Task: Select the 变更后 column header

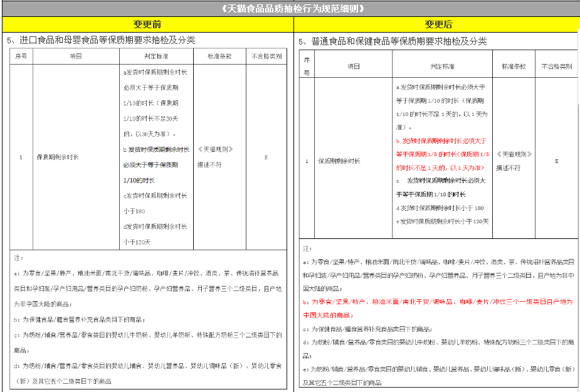Action: [438, 24]
